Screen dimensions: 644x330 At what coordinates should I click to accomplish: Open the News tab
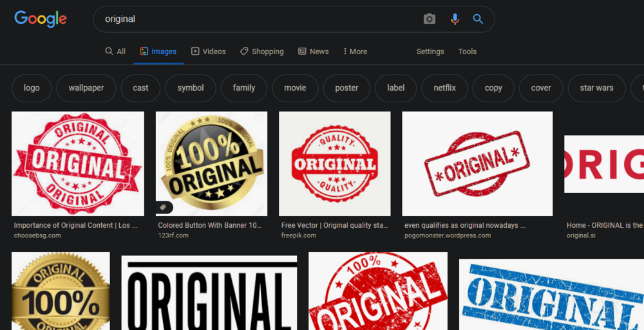314,51
